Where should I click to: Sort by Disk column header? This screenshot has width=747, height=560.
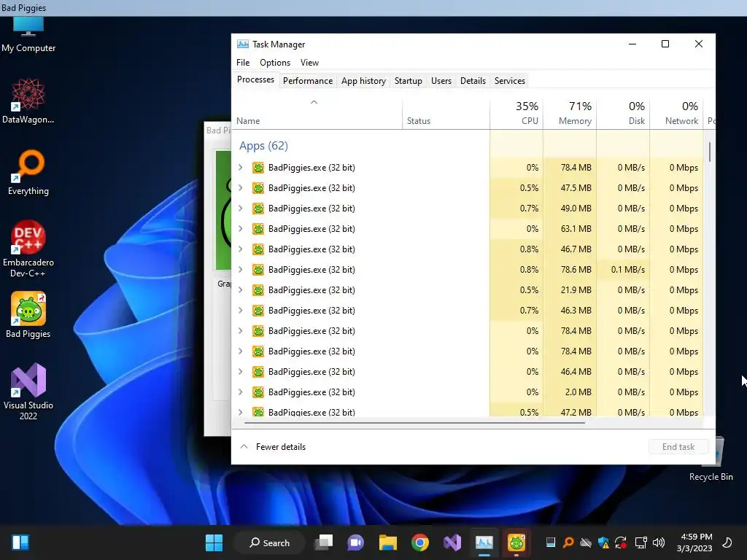point(623,114)
